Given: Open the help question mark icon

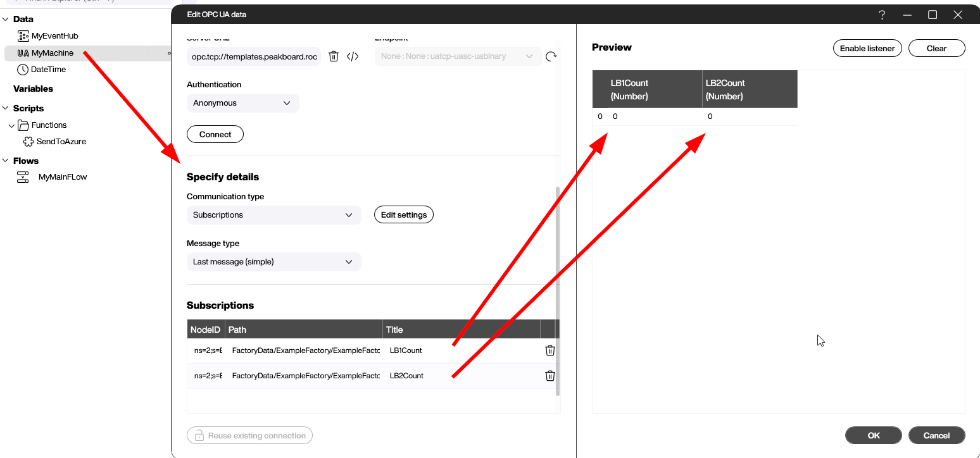Looking at the screenshot, I should [x=882, y=15].
